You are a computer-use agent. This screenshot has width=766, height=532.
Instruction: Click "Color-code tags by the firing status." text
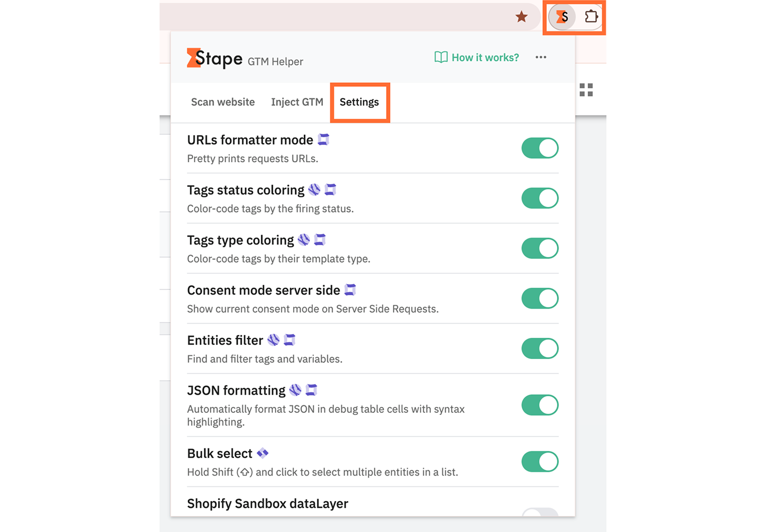(270, 209)
